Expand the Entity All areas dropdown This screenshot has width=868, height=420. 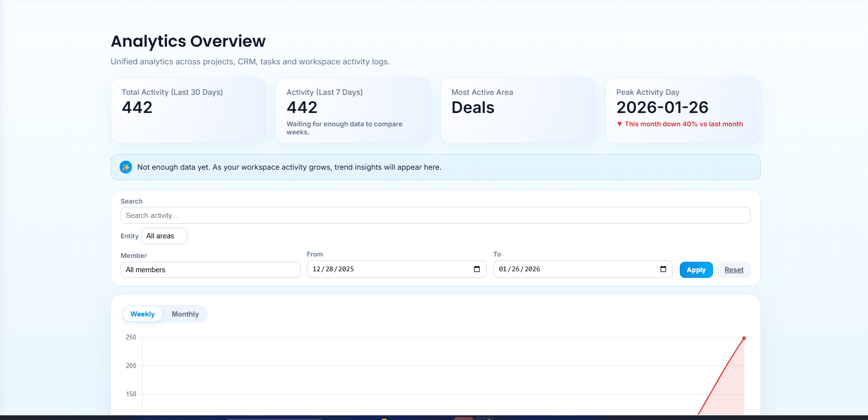164,236
